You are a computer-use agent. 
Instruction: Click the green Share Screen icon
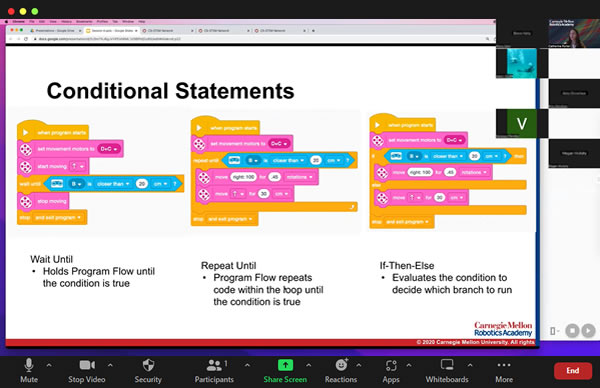pyautogui.click(x=285, y=365)
